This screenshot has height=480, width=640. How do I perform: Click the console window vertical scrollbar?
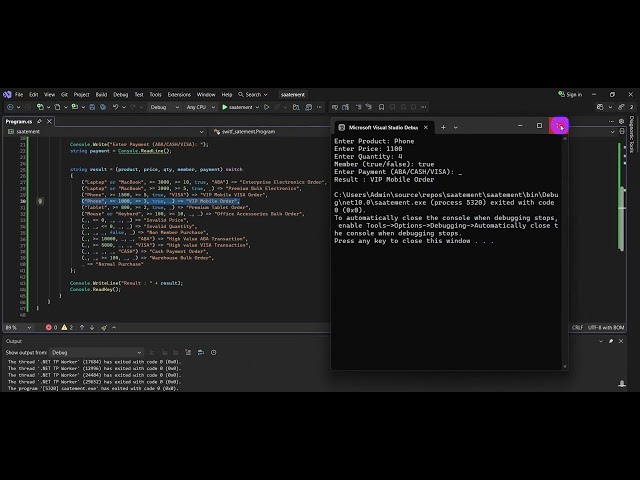click(565, 252)
